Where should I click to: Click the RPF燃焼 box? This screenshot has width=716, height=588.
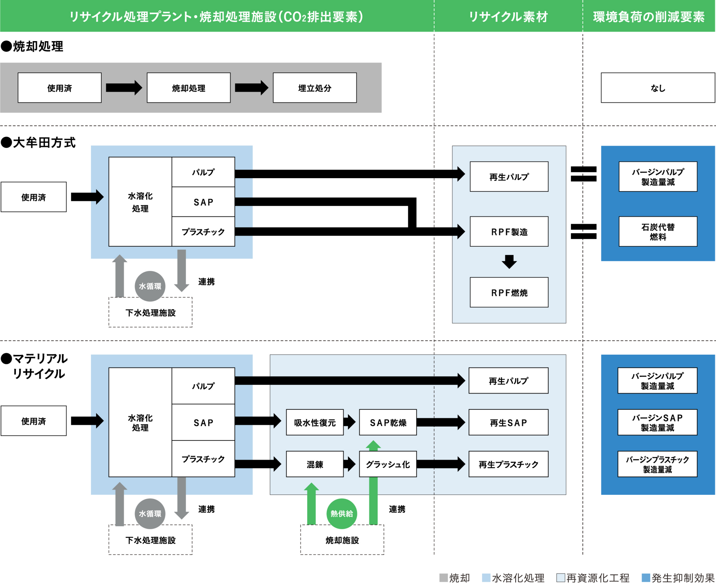509,292
